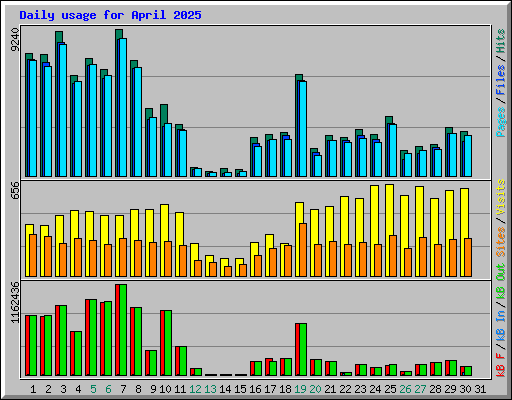Click day 16 on the x-axis
512x400 pixels.
[255, 389]
